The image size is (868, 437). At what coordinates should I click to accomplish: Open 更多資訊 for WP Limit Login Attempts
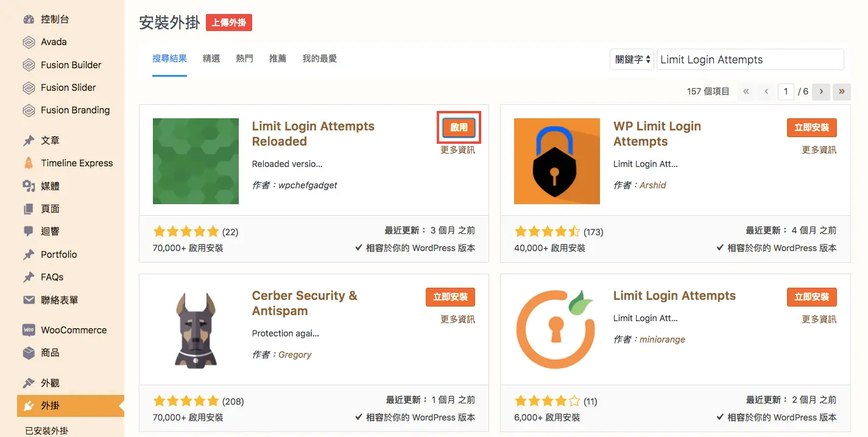pos(819,150)
